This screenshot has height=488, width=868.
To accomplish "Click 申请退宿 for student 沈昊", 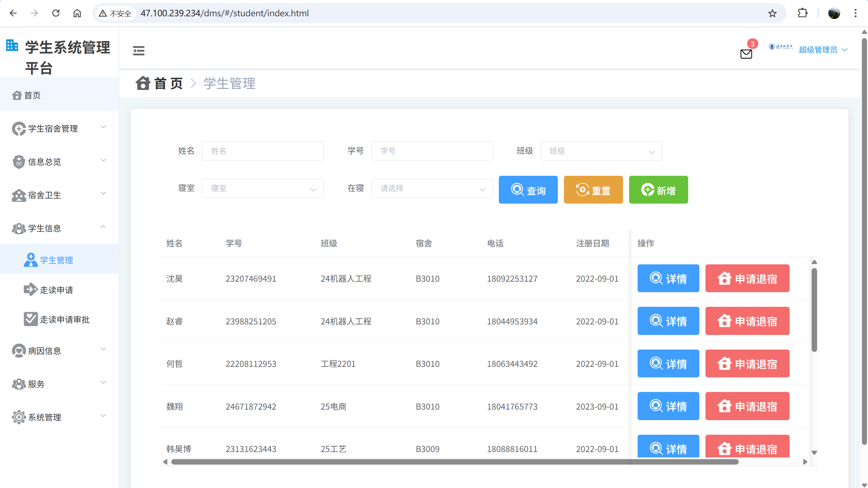I will 747,279.
